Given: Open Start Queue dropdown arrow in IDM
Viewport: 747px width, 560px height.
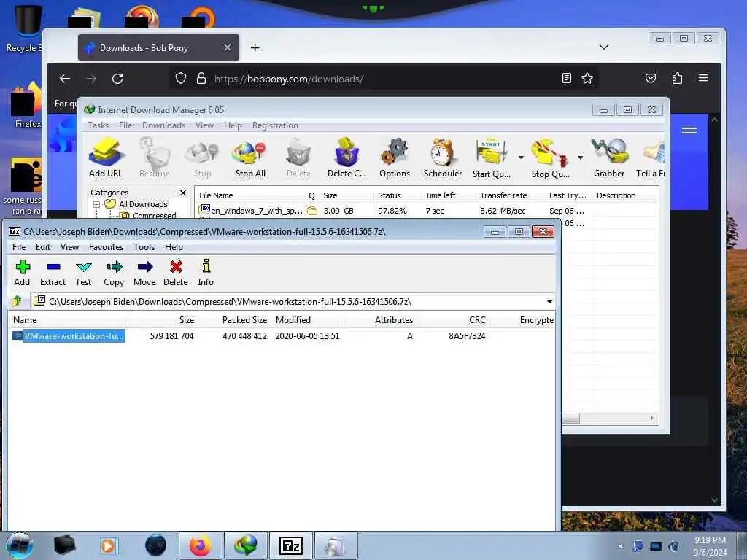Looking at the screenshot, I should [x=521, y=157].
